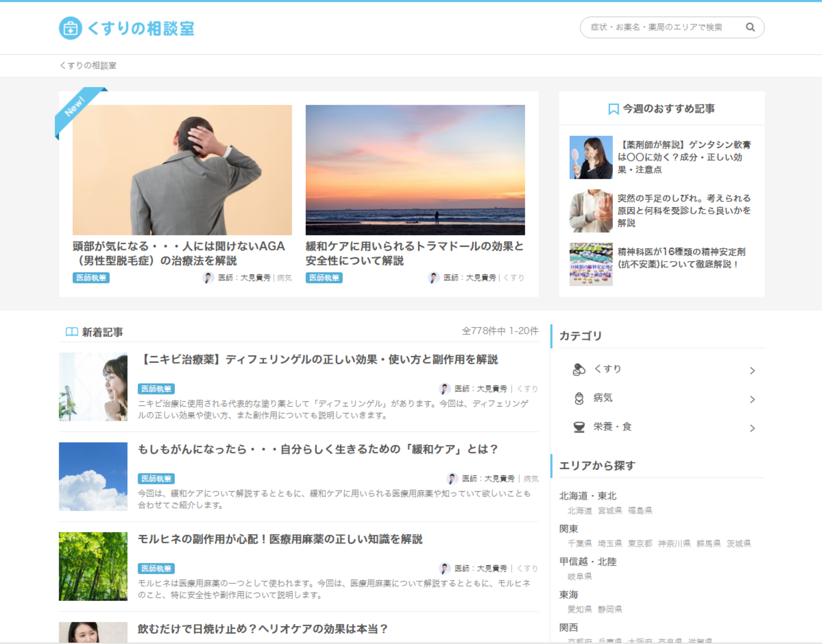Image resolution: width=822 pixels, height=644 pixels.
Task: Click 病気 tag on AGA article
Action: (284, 278)
